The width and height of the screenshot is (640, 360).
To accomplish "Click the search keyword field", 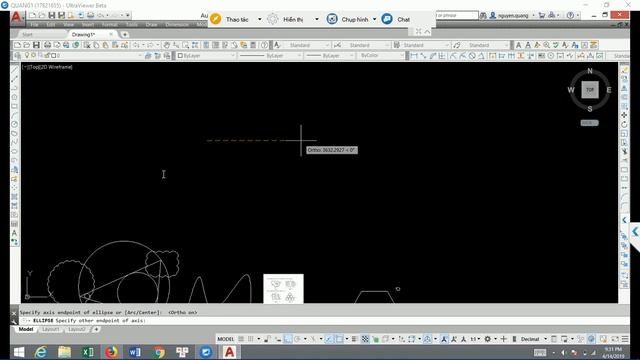I will click(457, 16).
